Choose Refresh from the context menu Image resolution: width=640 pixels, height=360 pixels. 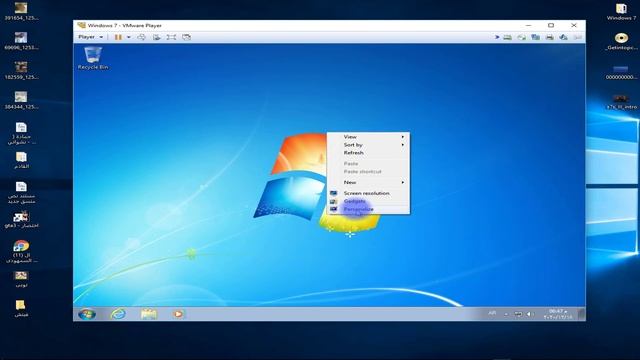[x=368, y=153]
